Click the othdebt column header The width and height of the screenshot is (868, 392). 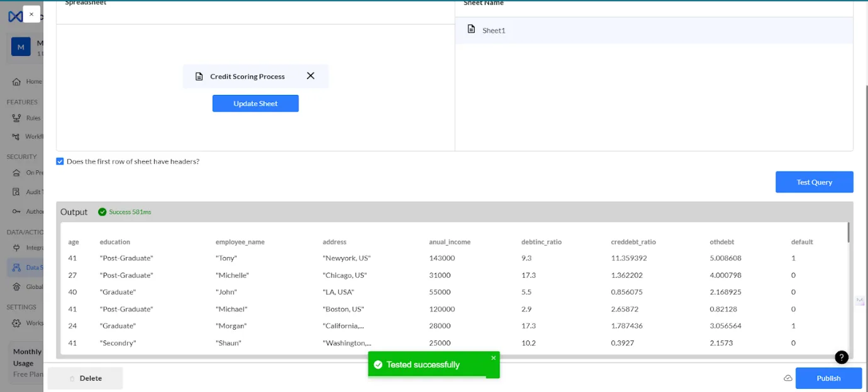pyautogui.click(x=722, y=242)
